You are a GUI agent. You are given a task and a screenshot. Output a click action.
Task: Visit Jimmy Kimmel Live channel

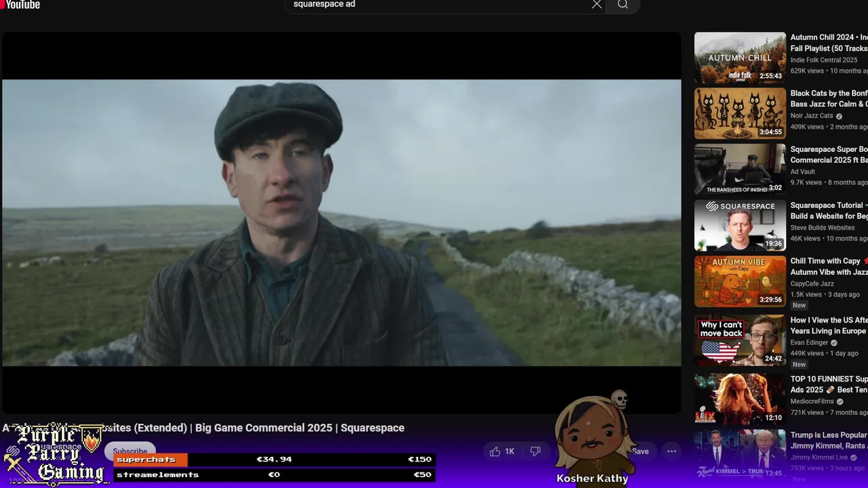tap(819, 457)
